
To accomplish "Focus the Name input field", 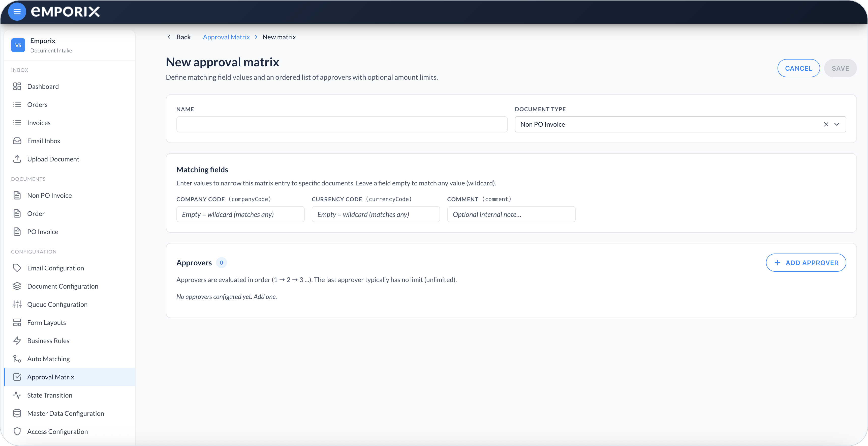I will point(342,124).
